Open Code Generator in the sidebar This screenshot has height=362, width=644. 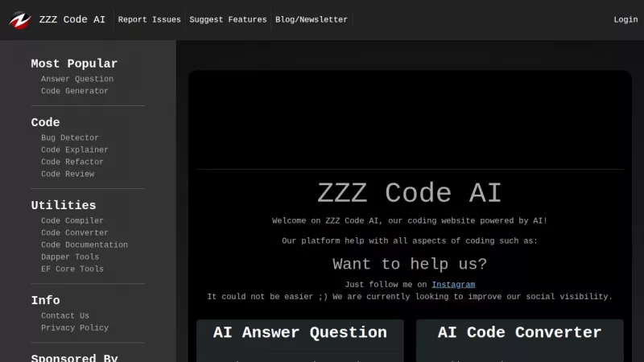[74, 91]
